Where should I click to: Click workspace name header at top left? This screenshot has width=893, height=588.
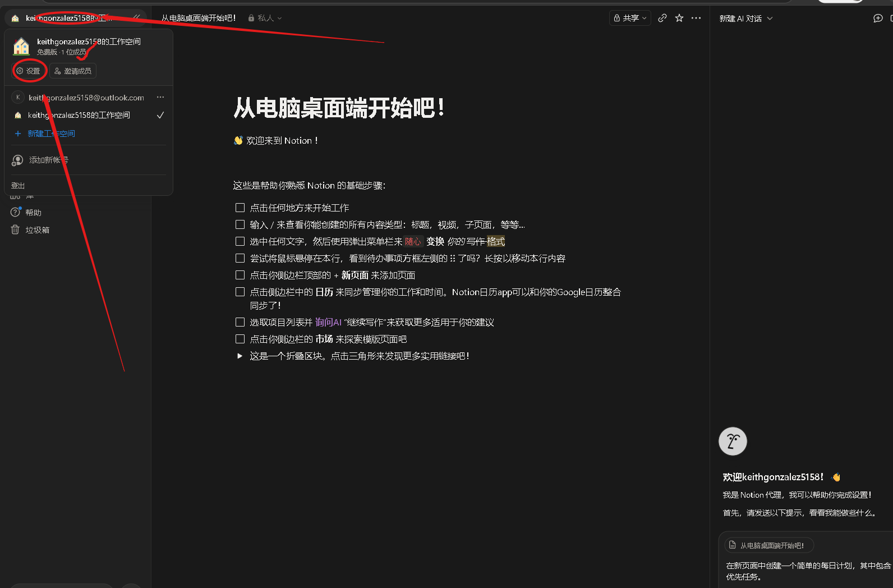tap(70, 18)
